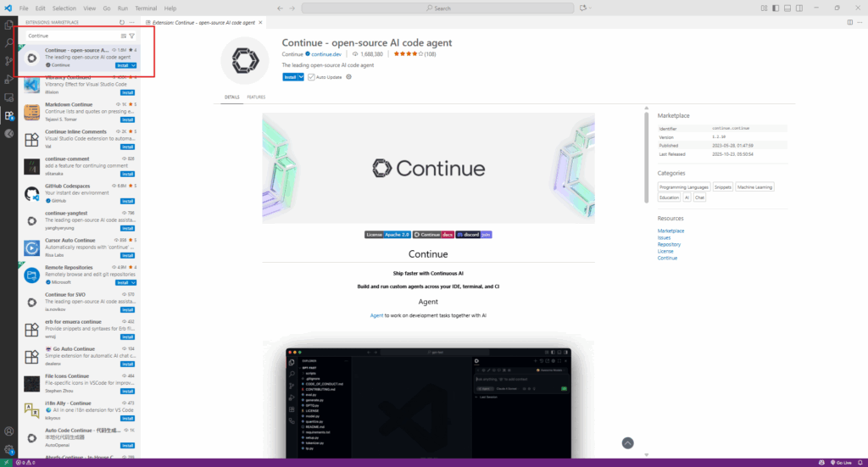The image size is (868, 467).
Task: Click scroll-to-top round arrow button
Action: click(627, 443)
